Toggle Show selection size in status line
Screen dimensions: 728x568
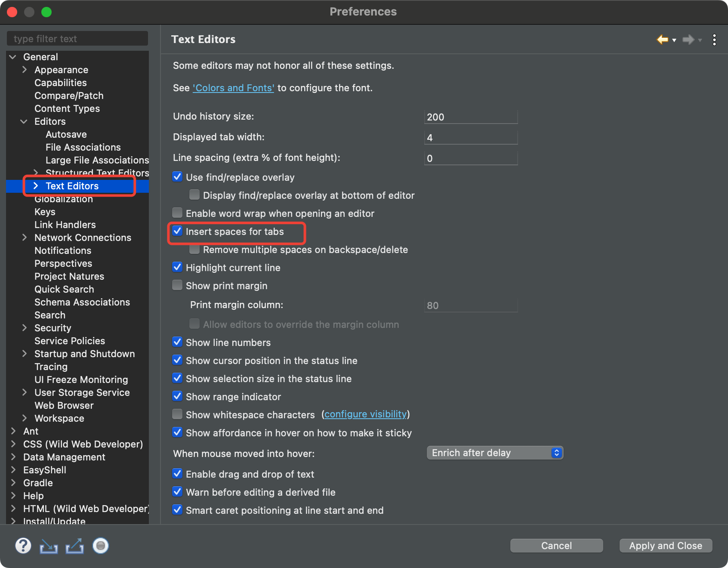pyautogui.click(x=177, y=378)
